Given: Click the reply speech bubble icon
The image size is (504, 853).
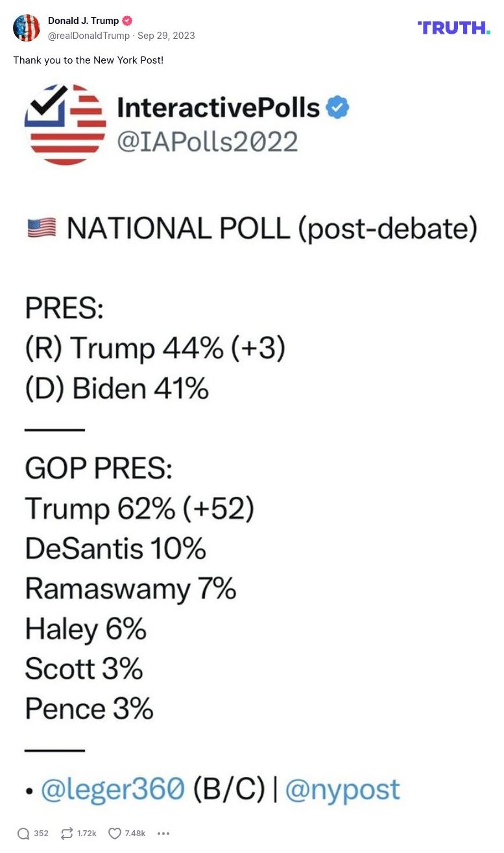Looking at the screenshot, I should click(x=23, y=834).
